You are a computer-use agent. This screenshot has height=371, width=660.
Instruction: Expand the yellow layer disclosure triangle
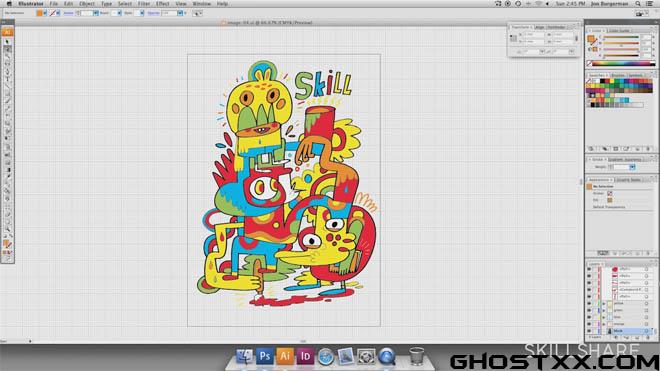(x=604, y=304)
